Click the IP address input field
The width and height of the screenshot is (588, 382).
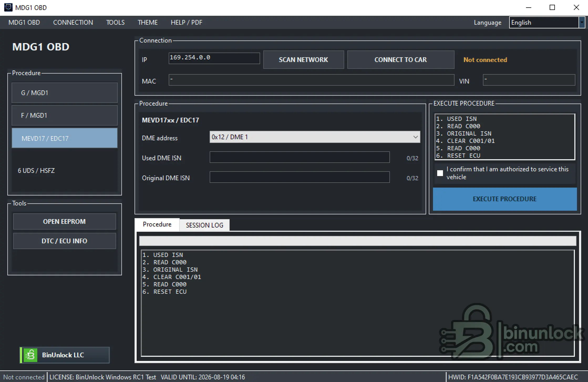(214, 58)
